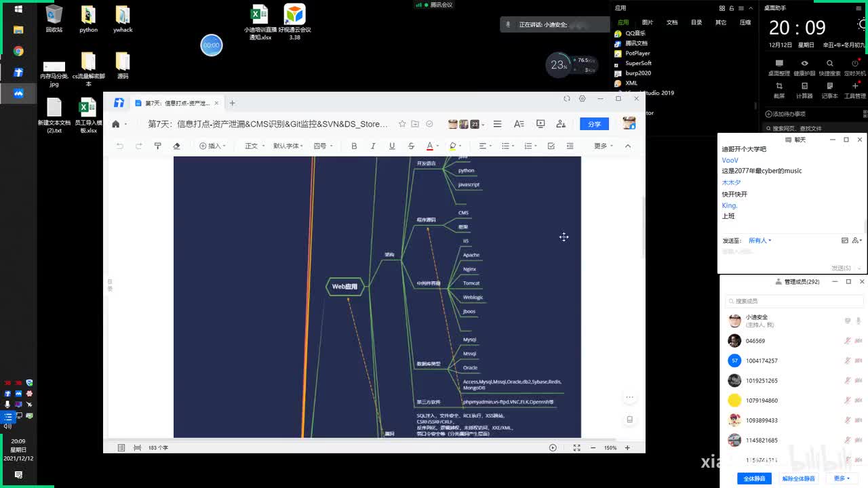Pick the red font color button

pyautogui.click(x=429, y=146)
